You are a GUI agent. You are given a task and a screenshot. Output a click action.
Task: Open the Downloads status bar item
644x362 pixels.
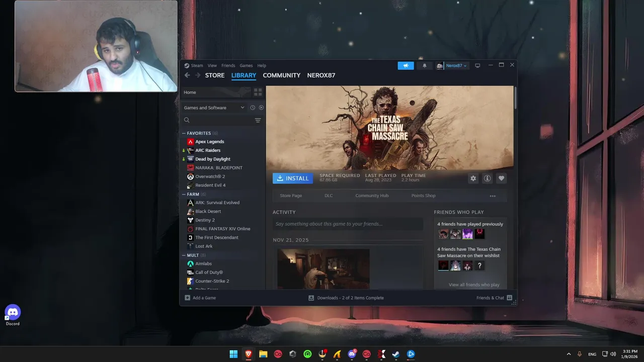point(346,298)
